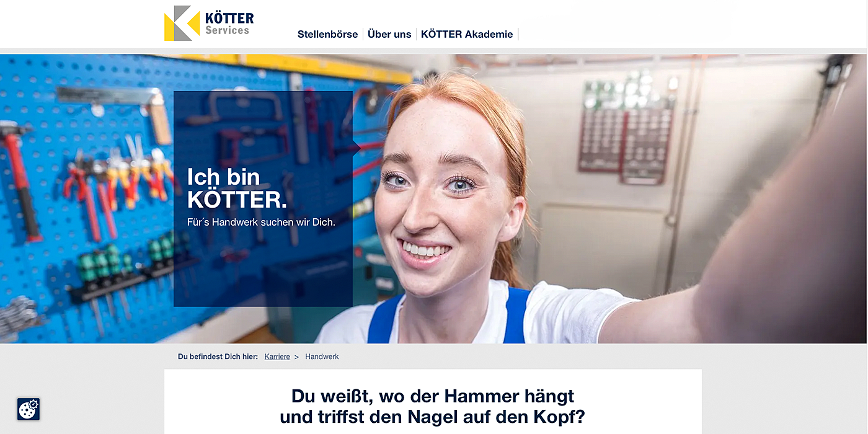
Task: Click the 'Du befindest Dich hier:' label
Action: click(218, 356)
